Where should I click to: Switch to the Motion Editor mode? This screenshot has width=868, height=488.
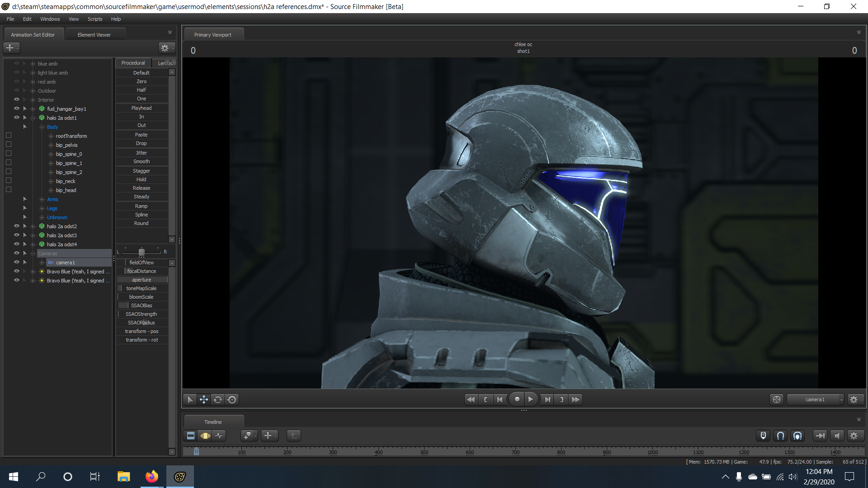(205, 436)
